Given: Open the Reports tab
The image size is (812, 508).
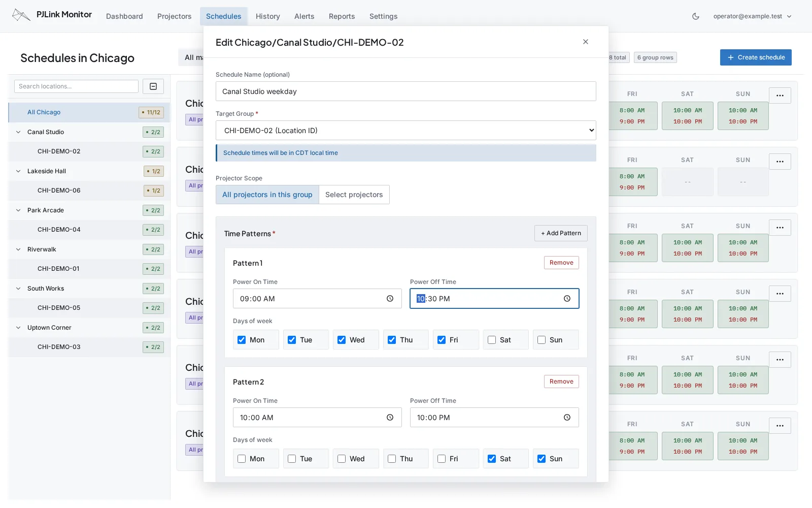Looking at the screenshot, I should 342,16.
